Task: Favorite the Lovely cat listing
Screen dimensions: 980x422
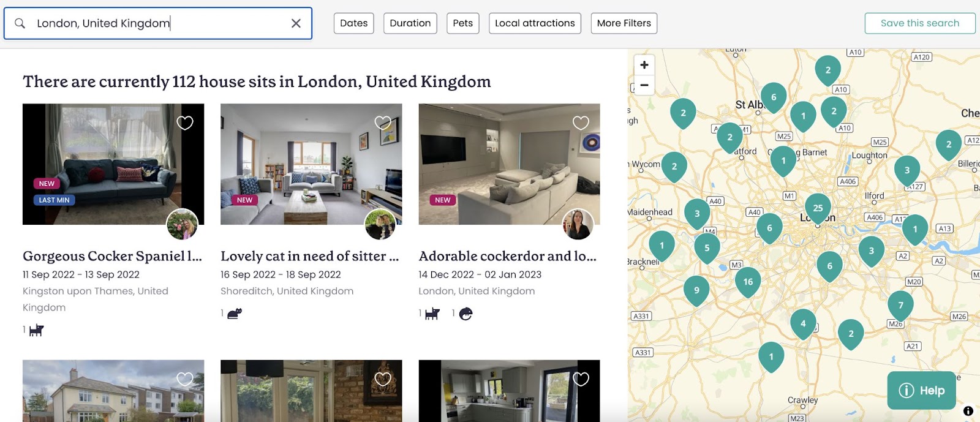Action: tap(383, 122)
